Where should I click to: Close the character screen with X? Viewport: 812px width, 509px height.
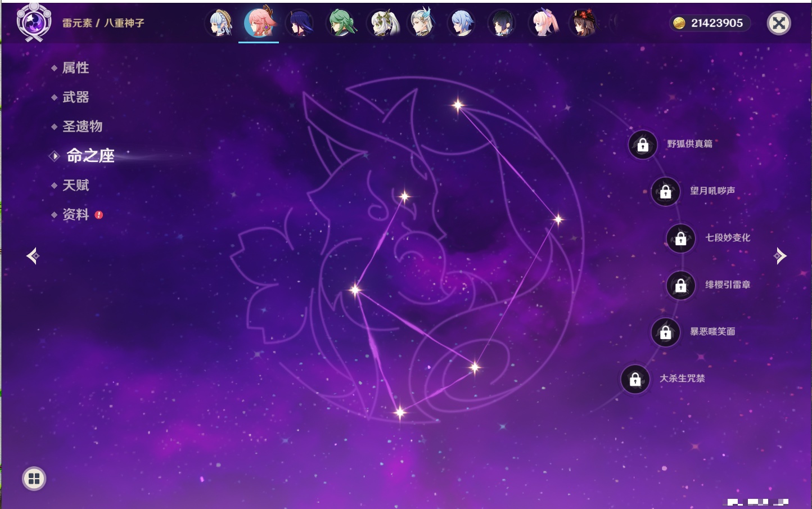coord(779,23)
